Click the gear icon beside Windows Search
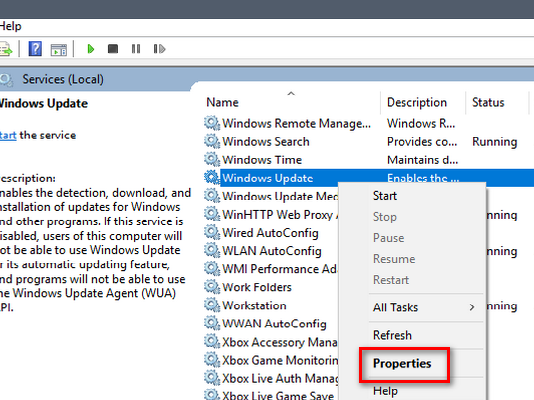This screenshot has height=400, width=534. [x=212, y=141]
